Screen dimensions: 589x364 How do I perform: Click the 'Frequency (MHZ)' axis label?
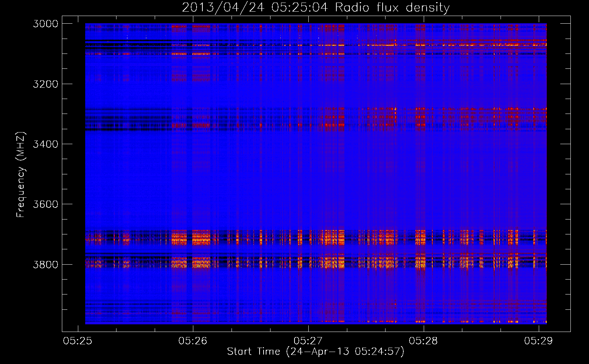(21, 175)
